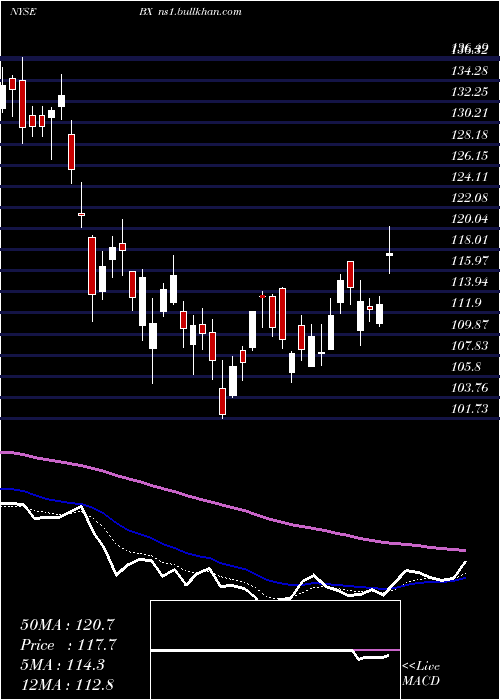The height and width of the screenshot is (700, 500).
Task: Click the 103.76 price axis label
Action: [x=469, y=388]
